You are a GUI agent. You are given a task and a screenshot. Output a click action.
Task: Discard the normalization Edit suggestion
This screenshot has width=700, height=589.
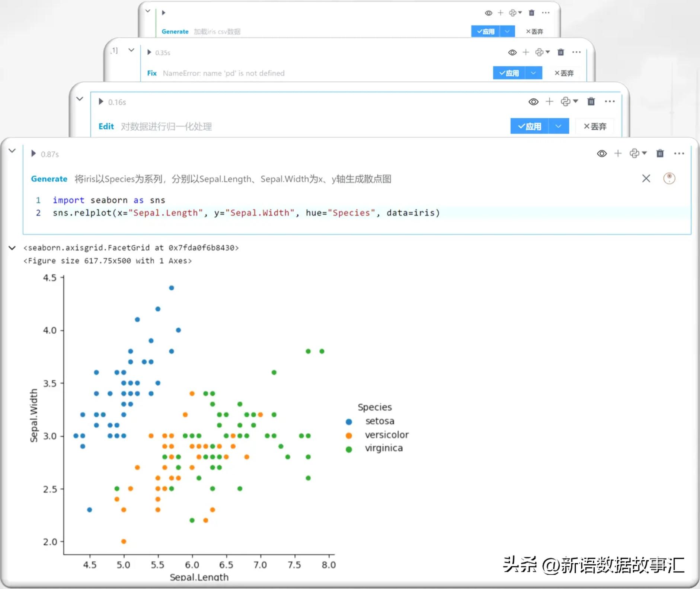tap(595, 126)
